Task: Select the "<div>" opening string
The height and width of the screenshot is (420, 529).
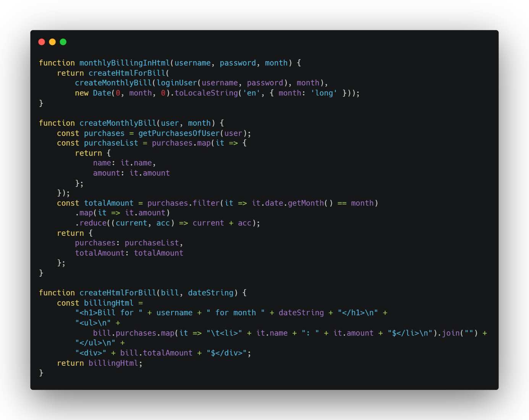Action: [x=91, y=353]
